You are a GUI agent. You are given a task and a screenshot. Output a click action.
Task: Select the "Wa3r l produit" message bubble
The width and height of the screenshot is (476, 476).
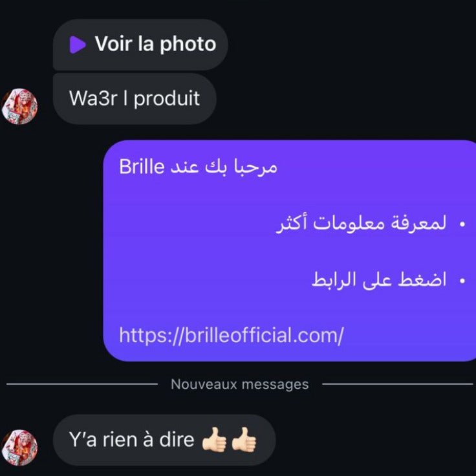click(135, 99)
